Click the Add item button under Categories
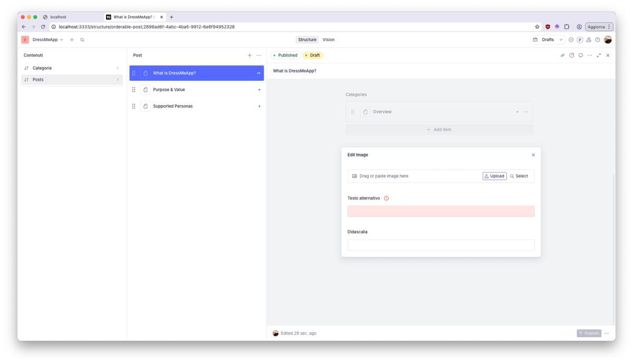 [439, 129]
